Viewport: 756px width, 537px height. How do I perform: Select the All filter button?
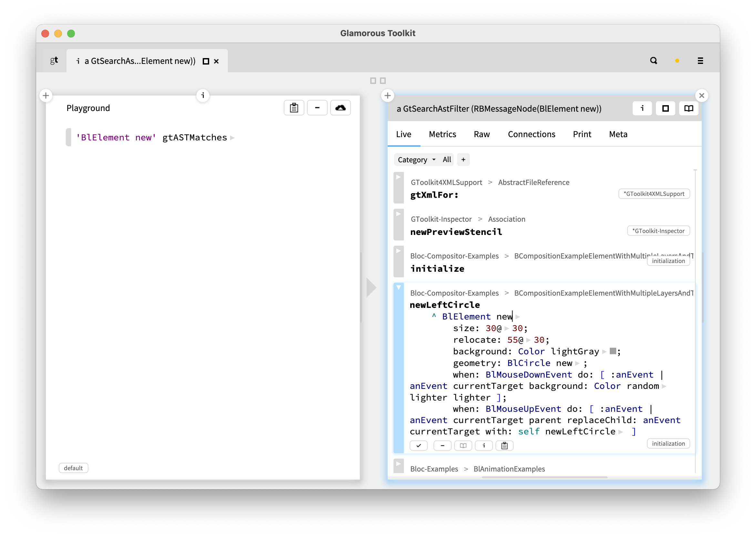(447, 159)
